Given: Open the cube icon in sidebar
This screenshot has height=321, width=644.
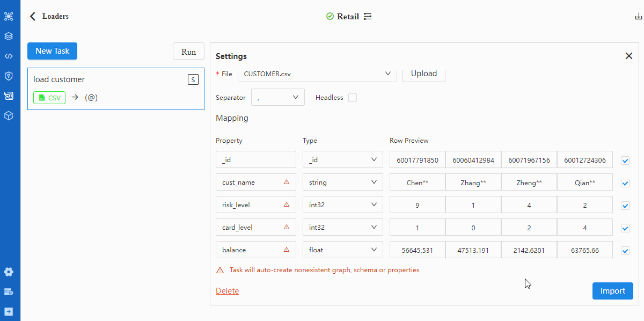Looking at the screenshot, I should click(9, 115).
